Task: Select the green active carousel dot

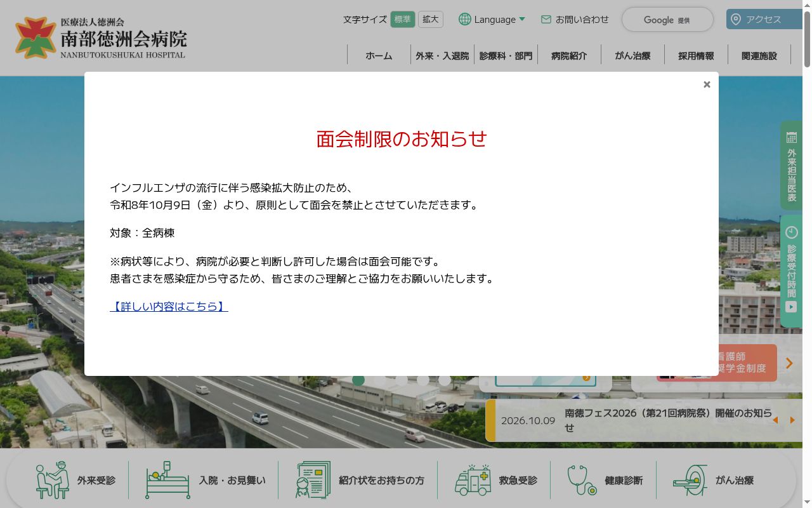Action: (x=358, y=380)
